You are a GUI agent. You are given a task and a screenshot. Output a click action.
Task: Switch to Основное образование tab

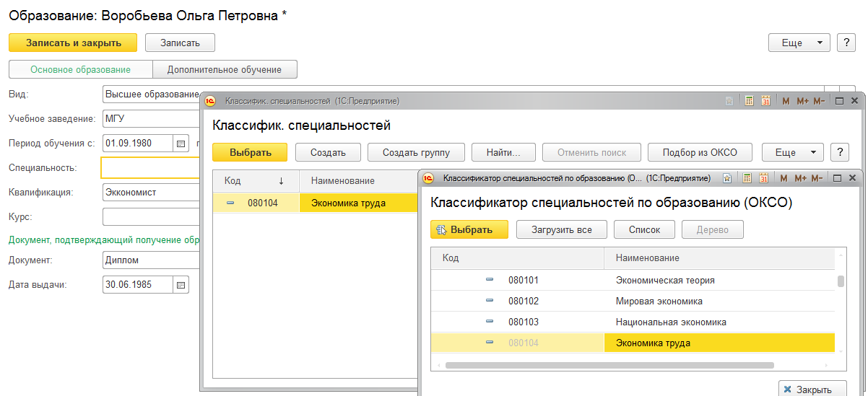pyautogui.click(x=80, y=69)
